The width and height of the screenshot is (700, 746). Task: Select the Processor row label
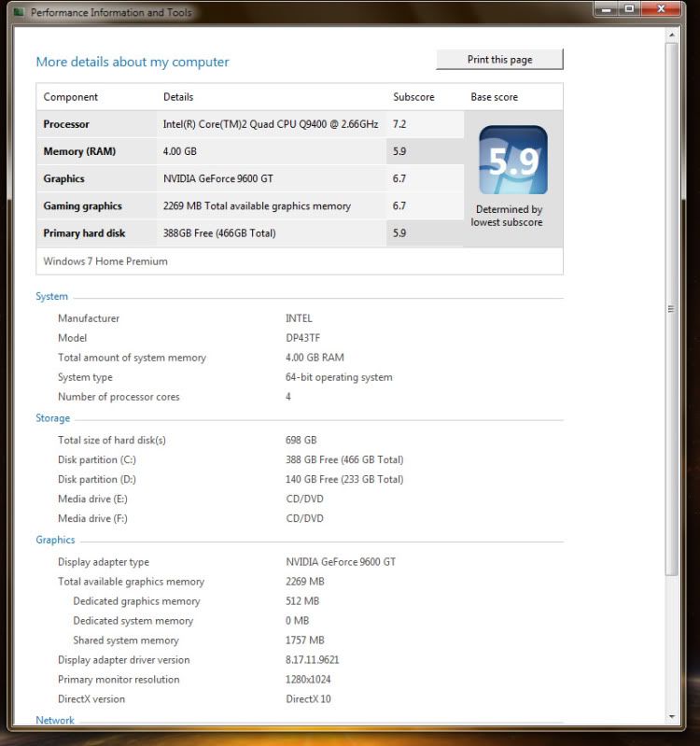[66, 124]
